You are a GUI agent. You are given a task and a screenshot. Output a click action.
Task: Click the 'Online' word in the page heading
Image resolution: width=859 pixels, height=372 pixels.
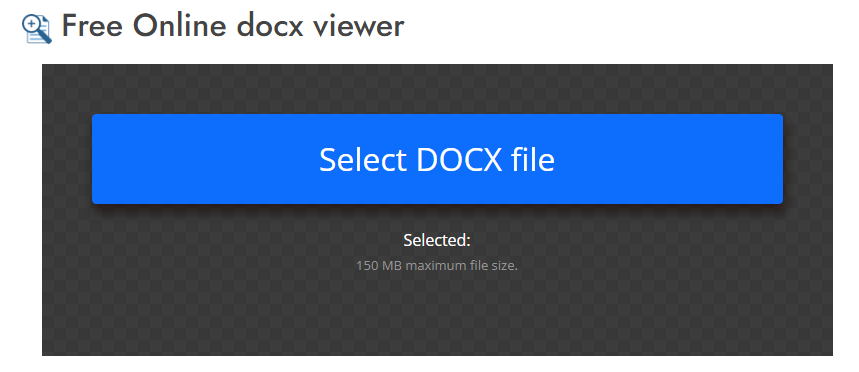point(180,26)
